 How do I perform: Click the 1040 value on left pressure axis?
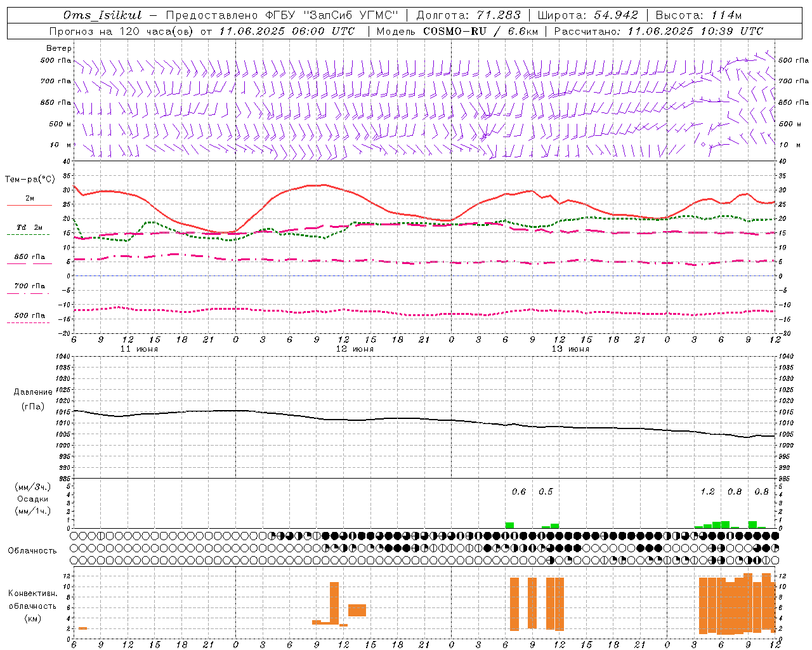tap(64, 357)
